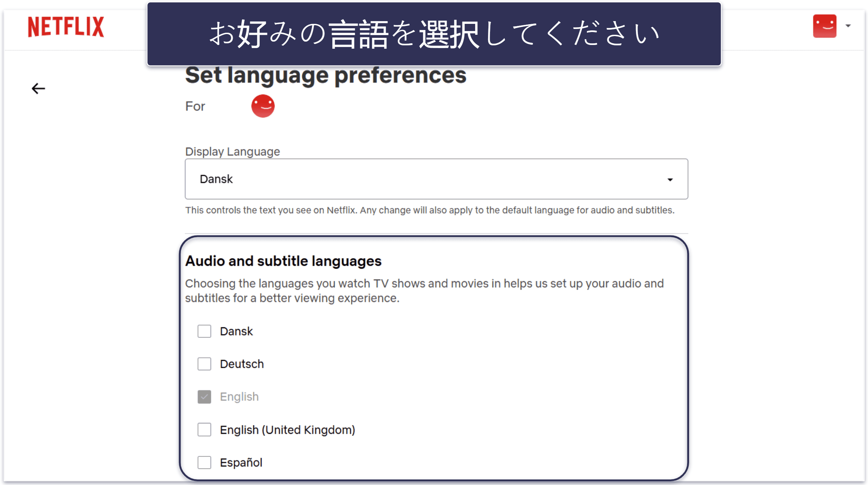This screenshot has width=868, height=485.
Task: Go back using the left arrow
Action: point(38,89)
